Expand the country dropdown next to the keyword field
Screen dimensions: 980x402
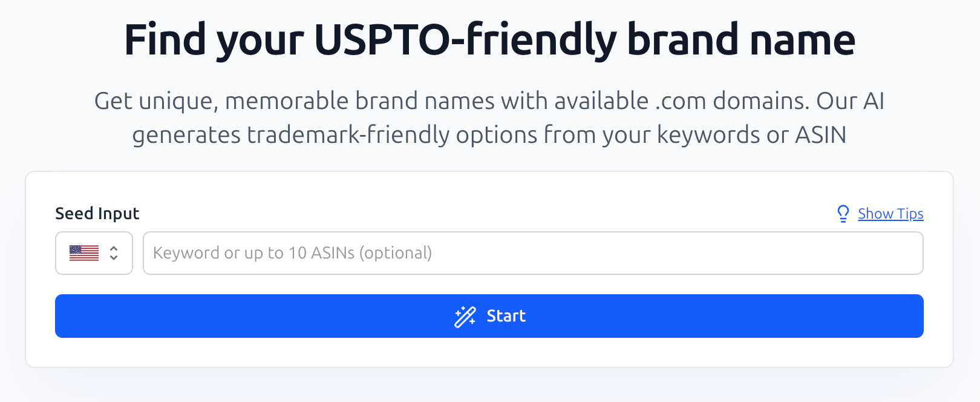(94, 253)
